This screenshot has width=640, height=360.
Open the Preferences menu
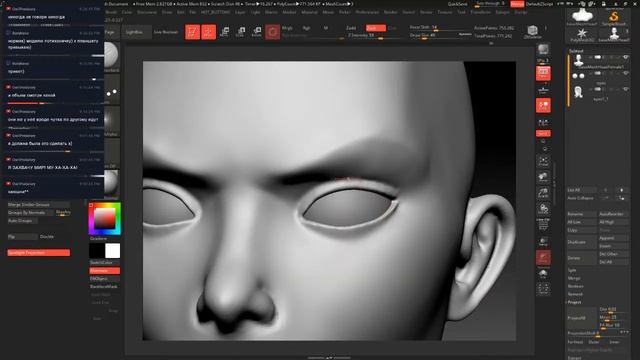[x=367, y=12]
